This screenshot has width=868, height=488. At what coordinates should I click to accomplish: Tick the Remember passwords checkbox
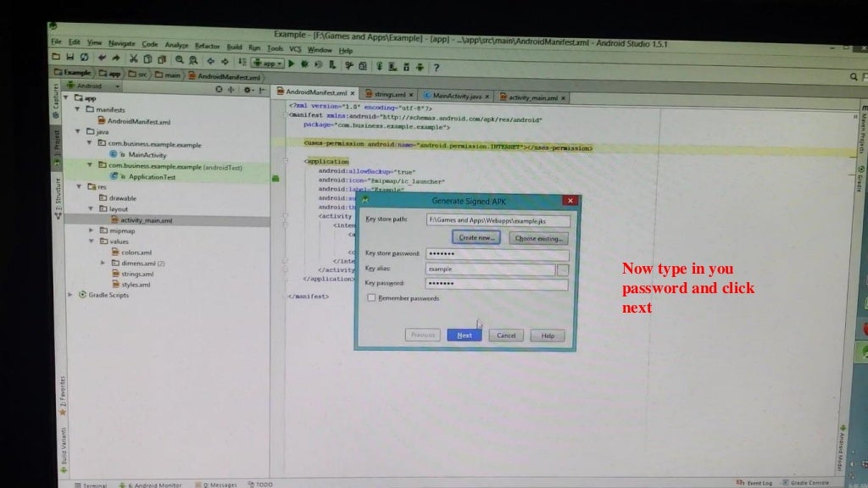tap(371, 297)
